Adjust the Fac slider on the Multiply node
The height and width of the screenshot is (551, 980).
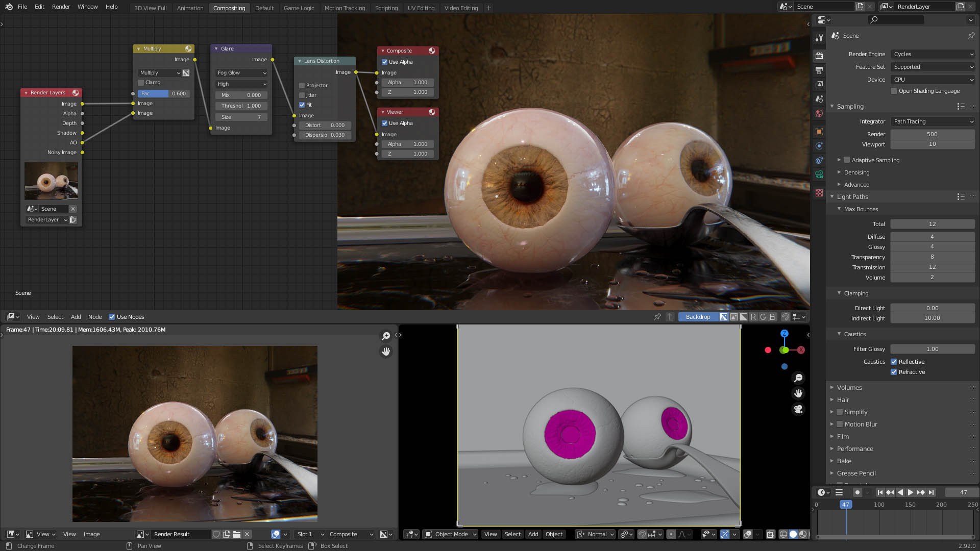click(x=163, y=93)
